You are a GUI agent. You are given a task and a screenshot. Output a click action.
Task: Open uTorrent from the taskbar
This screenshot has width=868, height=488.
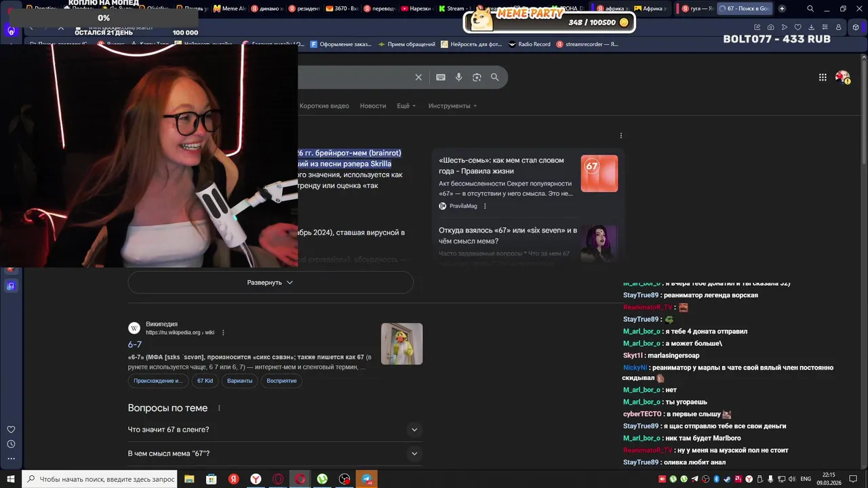click(x=322, y=479)
